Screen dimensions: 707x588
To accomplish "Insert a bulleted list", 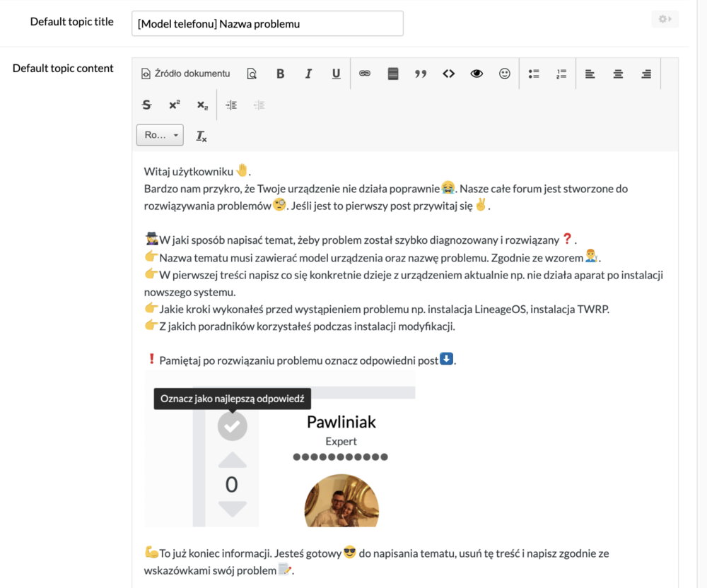I will pyautogui.click(x=534, y=73).
